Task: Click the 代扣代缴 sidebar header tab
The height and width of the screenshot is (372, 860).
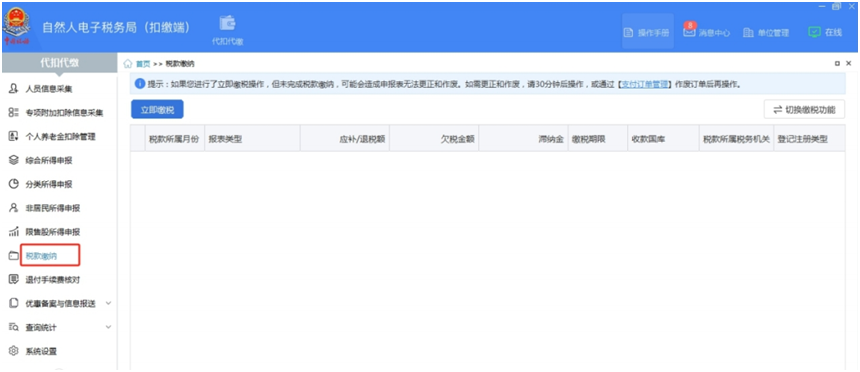Action: tap(59, 63)
